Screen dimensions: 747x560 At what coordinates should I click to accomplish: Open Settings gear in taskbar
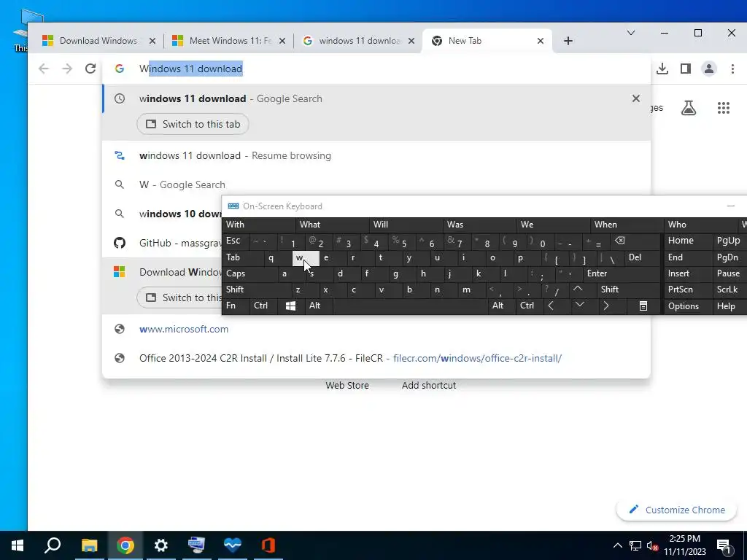161,545
